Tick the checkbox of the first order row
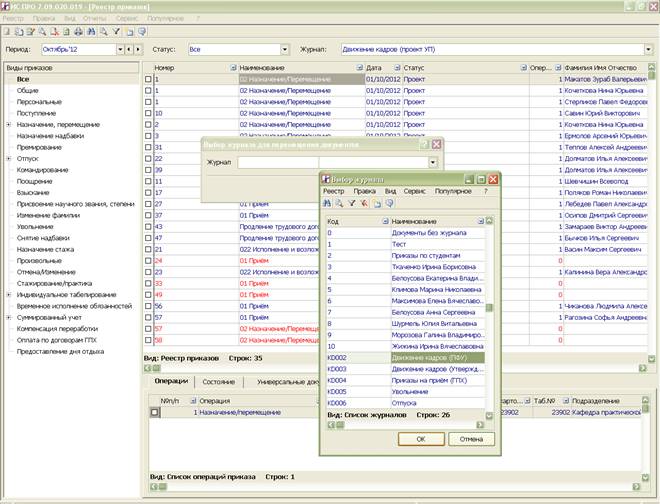Screen dimensions: 660x504 pyautogui.click(x=148, y=79)
